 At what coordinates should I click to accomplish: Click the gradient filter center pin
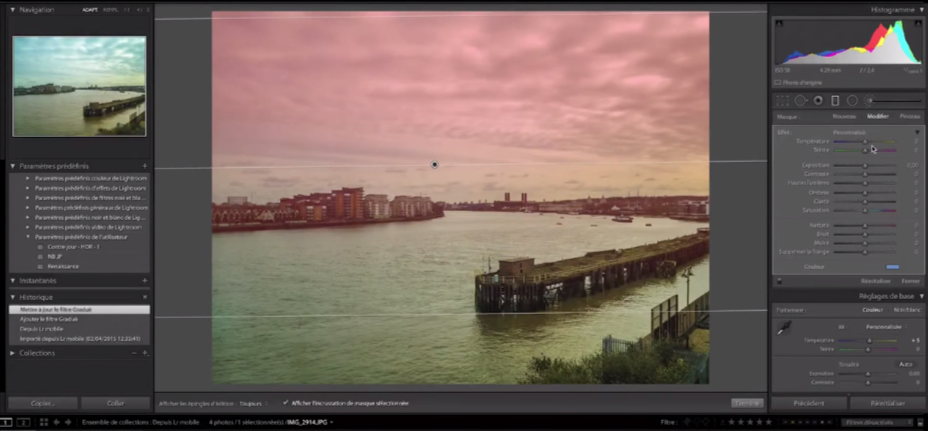click(434, 164)
